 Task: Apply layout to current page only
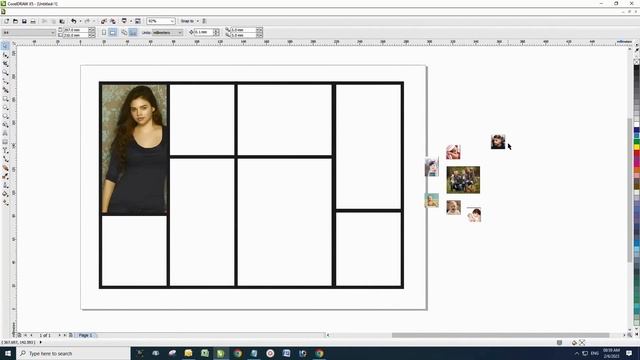click(x=133, y=32)
